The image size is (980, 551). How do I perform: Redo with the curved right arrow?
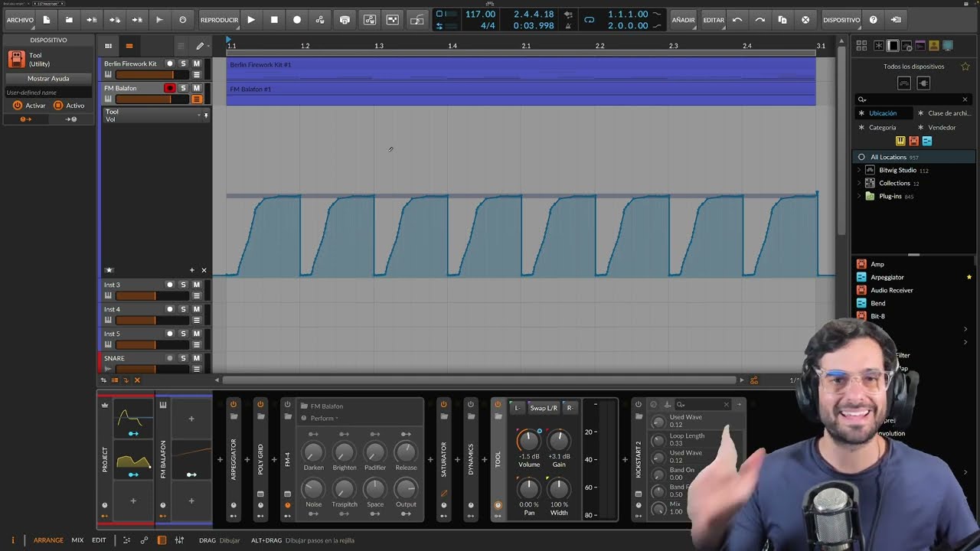[759, 20]
